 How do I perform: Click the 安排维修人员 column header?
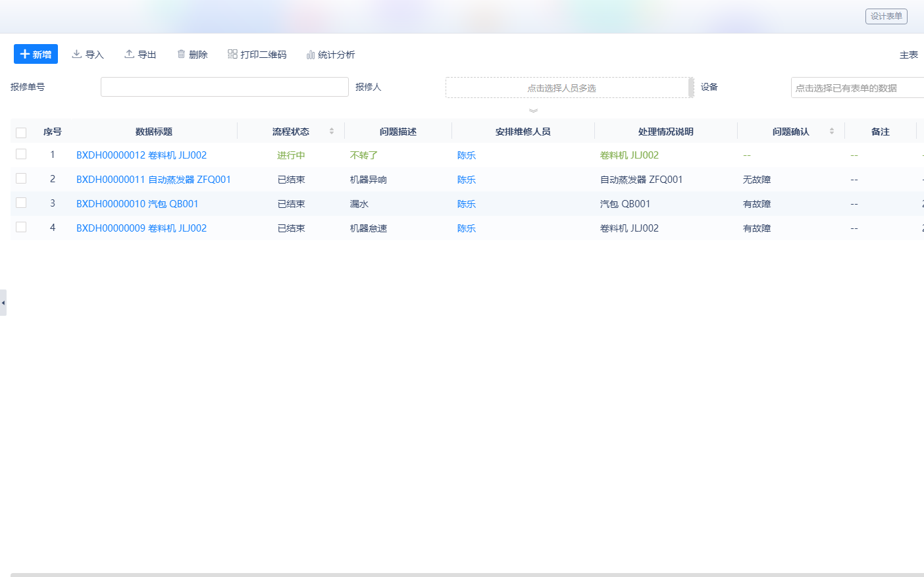523,132
